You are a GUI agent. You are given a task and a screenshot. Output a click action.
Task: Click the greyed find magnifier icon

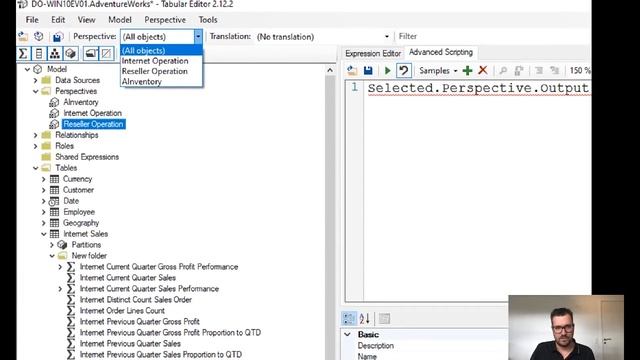pyautogui.click(x=503, y=71)
